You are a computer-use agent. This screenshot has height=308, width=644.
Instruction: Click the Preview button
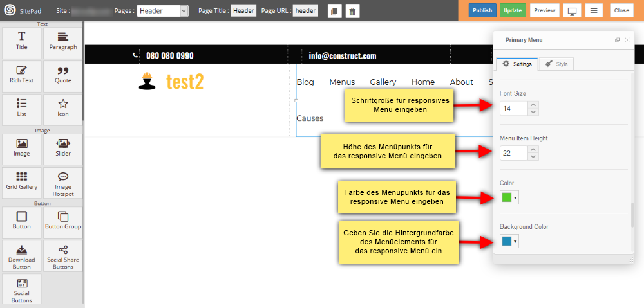545,11
